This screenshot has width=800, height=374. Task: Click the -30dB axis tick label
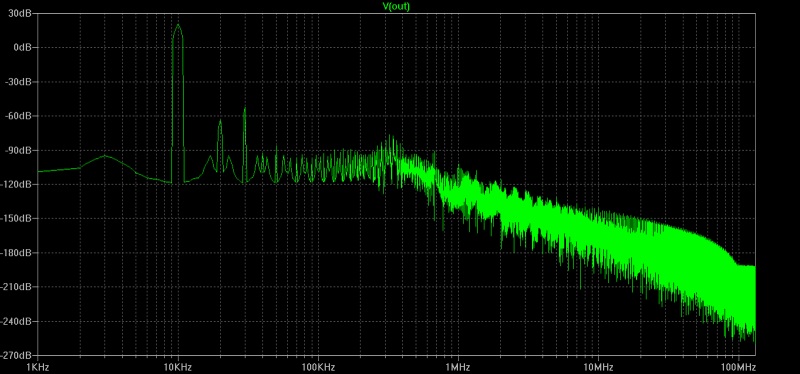[19, 82]
